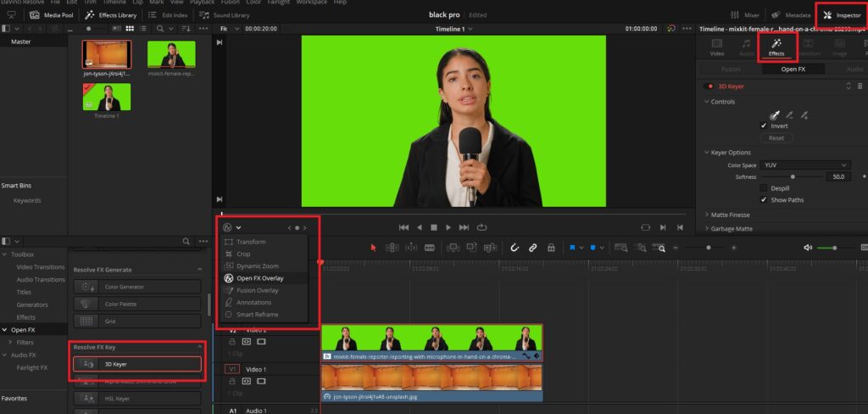Open the Inspector panel

(x=842, y=15)
